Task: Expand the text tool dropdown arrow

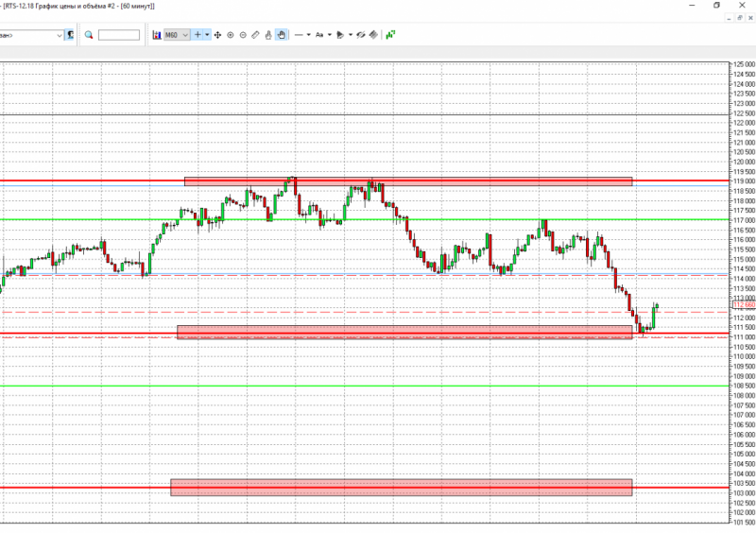Action: point(330,35)
